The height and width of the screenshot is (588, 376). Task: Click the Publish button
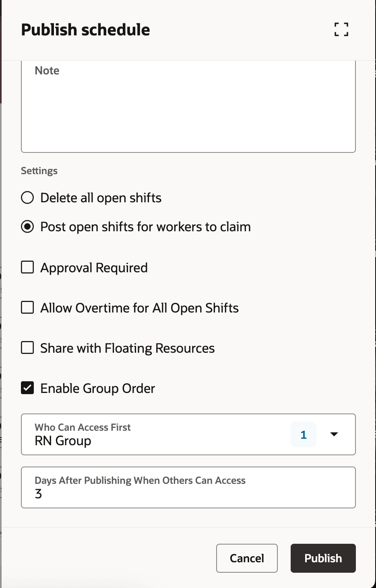click(323, 558)
